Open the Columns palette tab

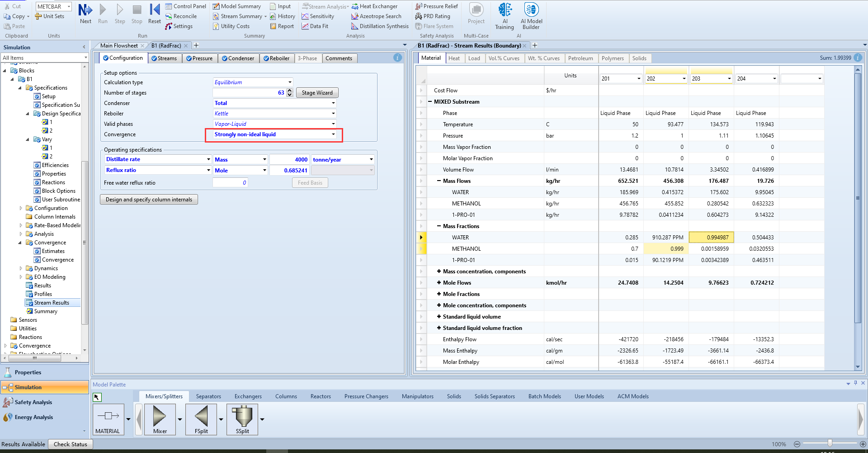tap(286, 396)
